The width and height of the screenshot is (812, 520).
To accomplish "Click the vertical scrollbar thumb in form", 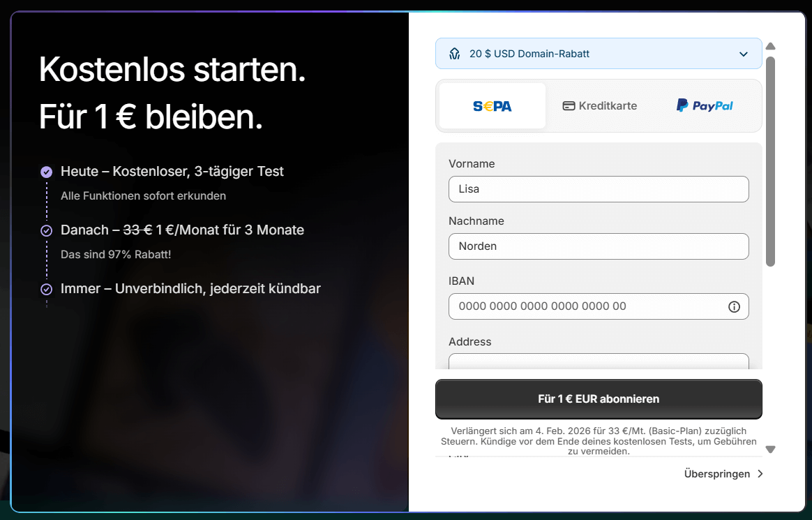I will click(770, 161).
